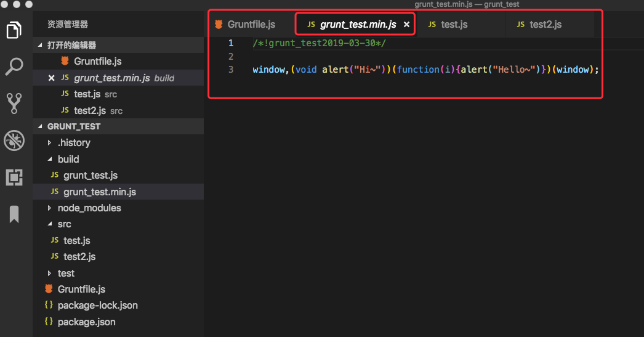Viewport: 644px width, 337px height.
Task: Open Gruntfile.js from open editors list
Action: tap(118, 61)
